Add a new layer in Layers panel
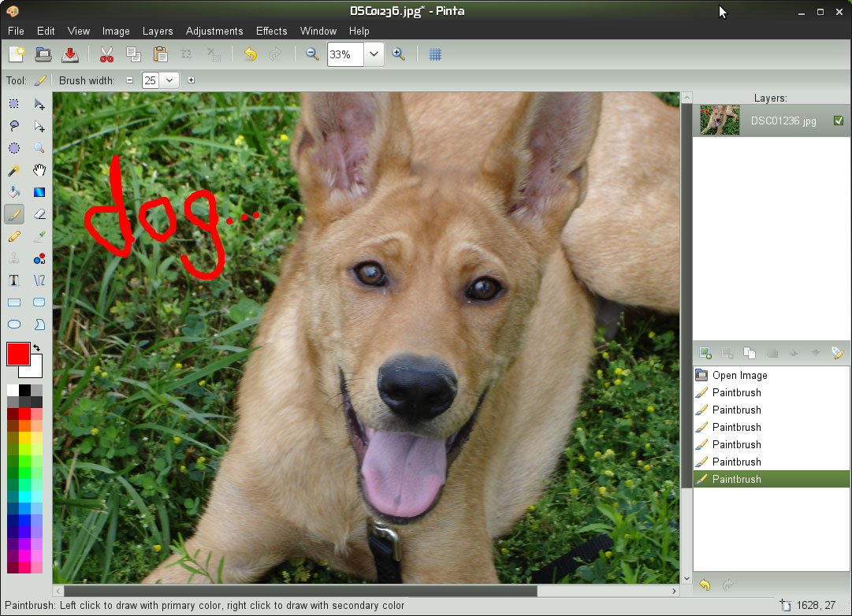This screenshot has width=852, height=616. click(x=705, y=354)
